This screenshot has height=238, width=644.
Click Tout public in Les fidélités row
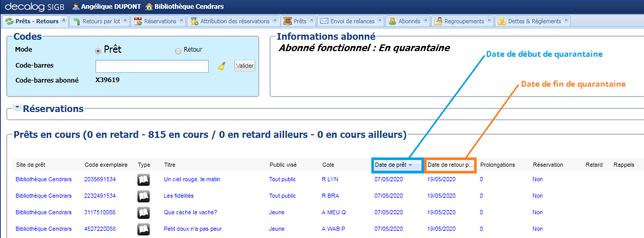coord(282,196)
